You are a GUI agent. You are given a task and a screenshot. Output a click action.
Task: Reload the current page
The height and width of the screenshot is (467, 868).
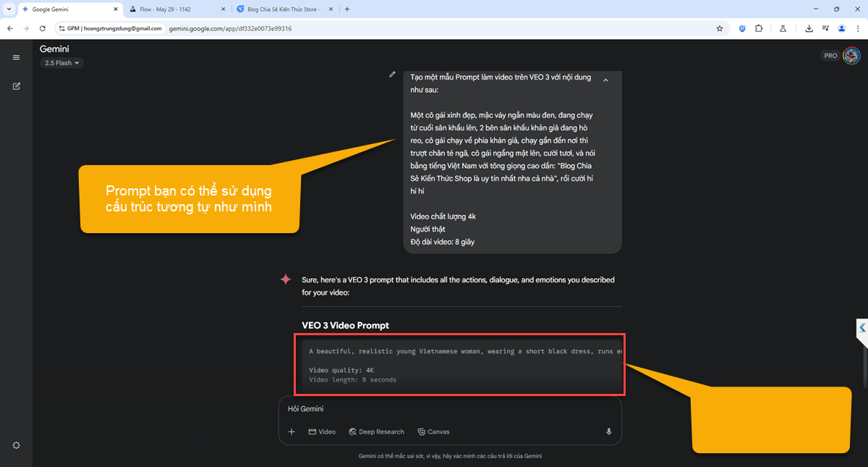point(43,28)
